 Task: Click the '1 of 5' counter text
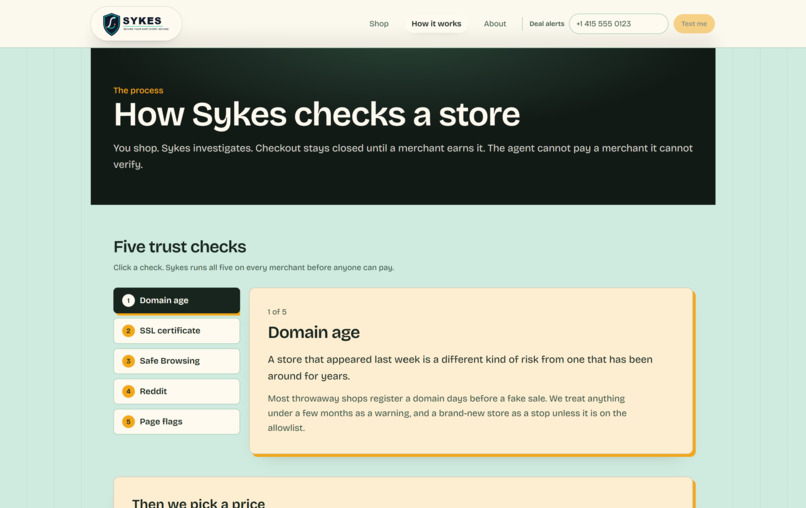(277, 312)
